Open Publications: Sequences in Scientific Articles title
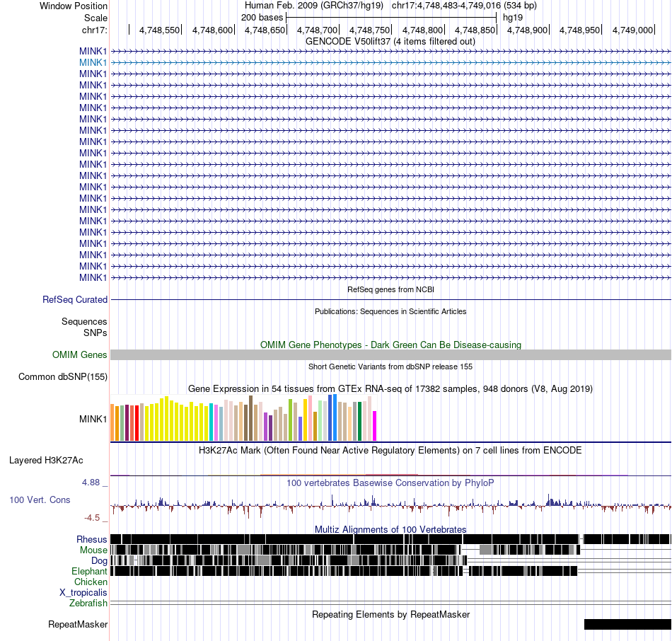 [x=390, y=311]
